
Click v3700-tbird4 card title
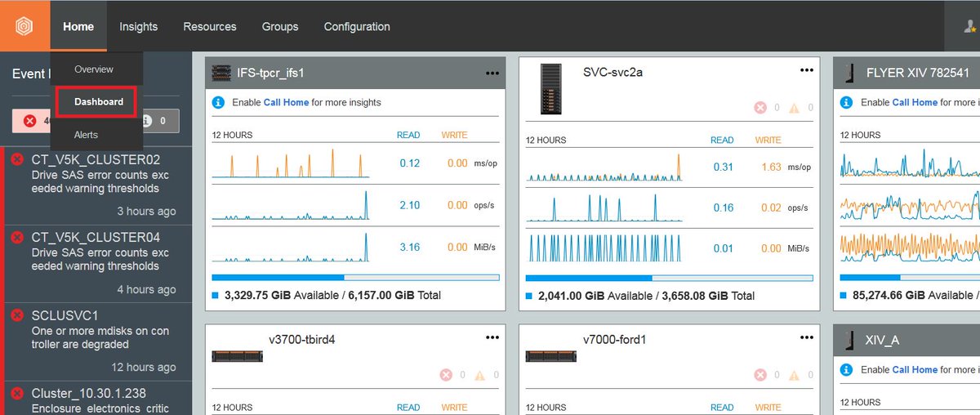pos(302,339)
